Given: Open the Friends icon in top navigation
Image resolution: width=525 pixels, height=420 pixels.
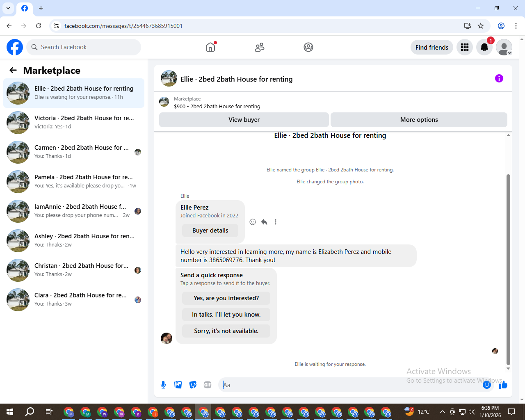Looking at the screenshot, I should pos(260,47).
